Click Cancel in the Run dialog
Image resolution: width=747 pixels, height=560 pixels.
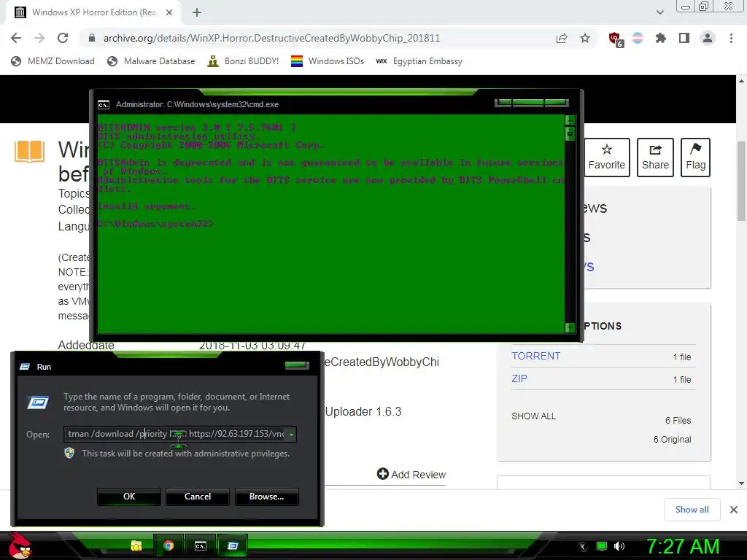pos(197,496)
